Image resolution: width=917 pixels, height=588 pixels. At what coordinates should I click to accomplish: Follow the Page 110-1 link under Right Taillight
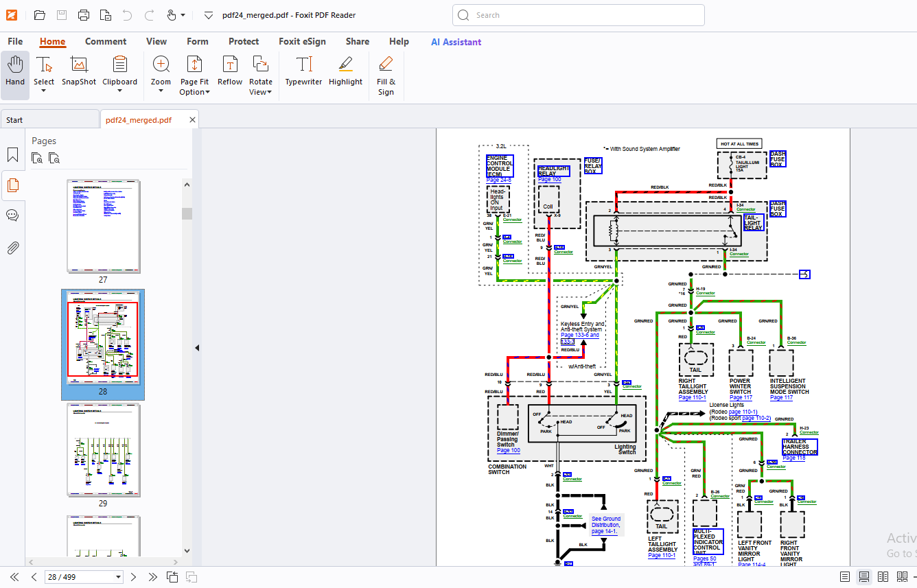coord(692,398)
